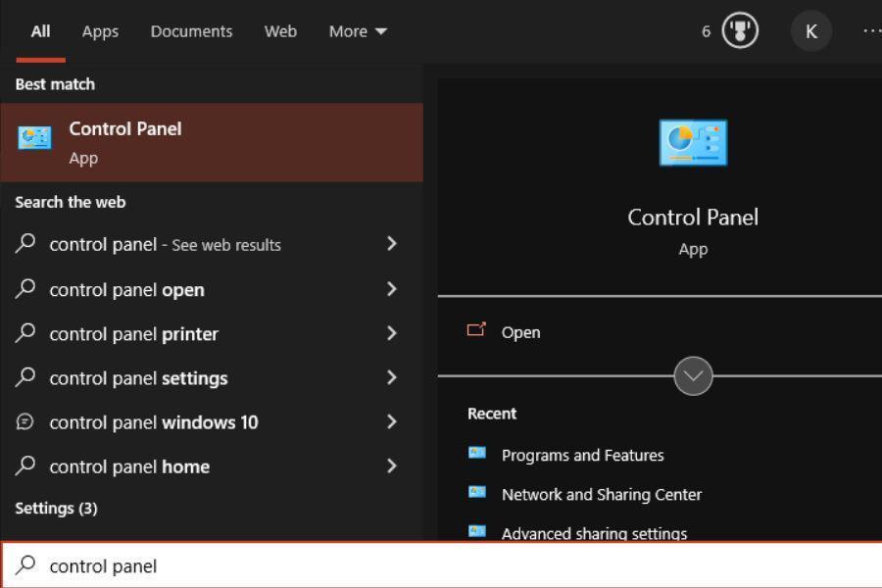Select the 'control panel windows 10' suggestion
Screen dimensions: 882x588
click(212, 422)
